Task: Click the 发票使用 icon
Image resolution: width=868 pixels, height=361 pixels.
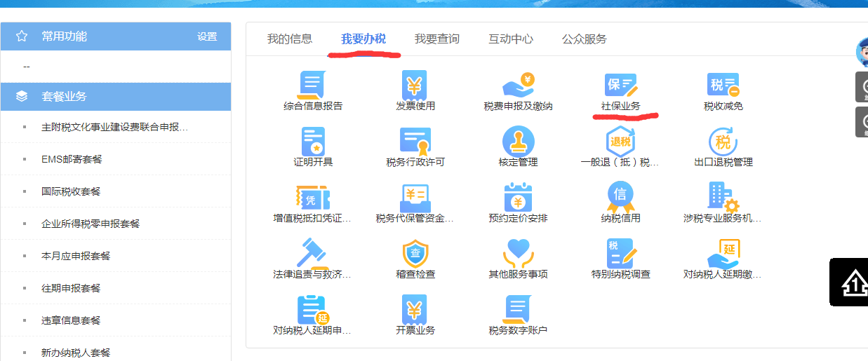Action: 415,86
